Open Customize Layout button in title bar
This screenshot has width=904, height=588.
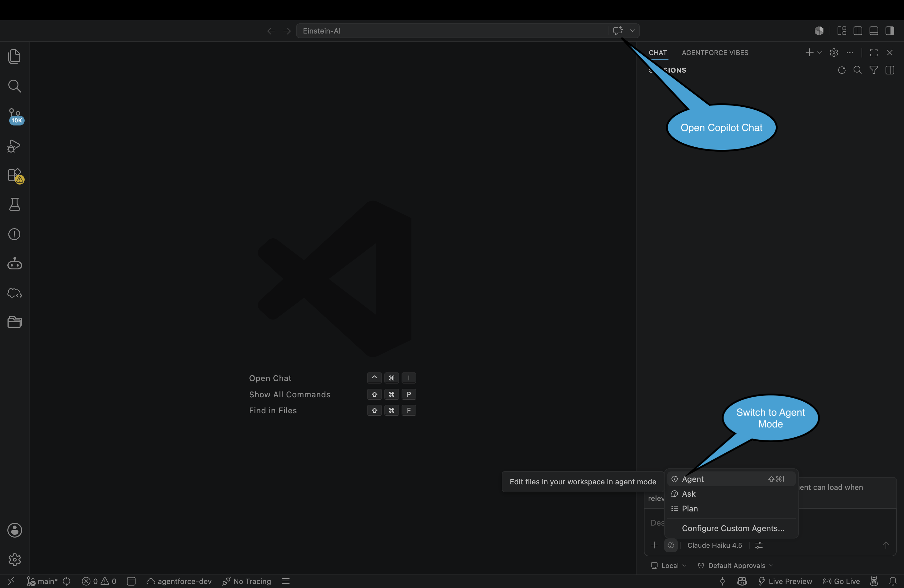(x=842, y=31)
